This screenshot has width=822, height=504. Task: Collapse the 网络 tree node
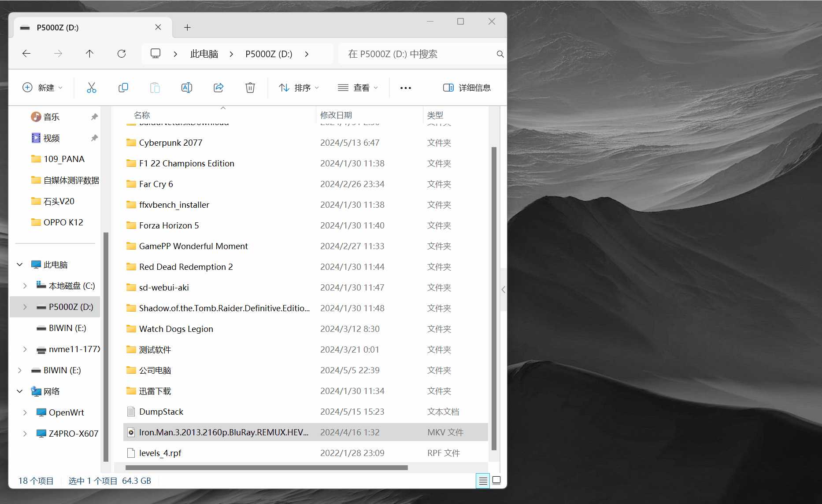pos(20,391)
